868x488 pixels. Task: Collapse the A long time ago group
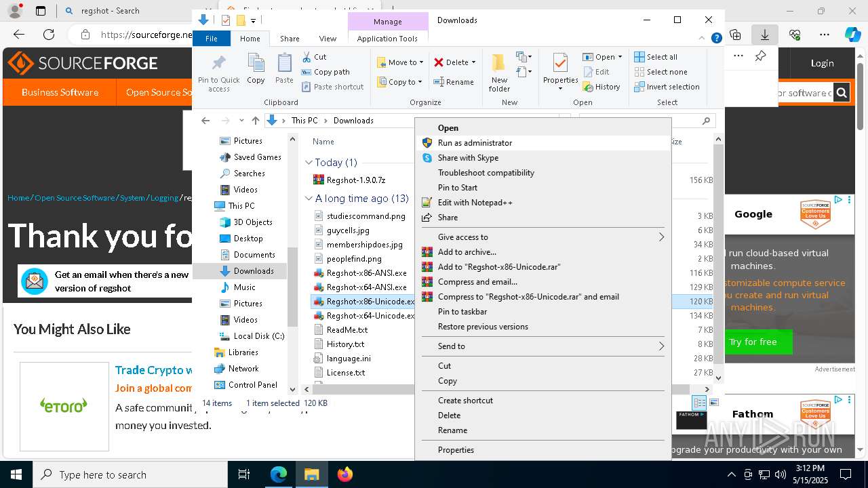pos(309,199)
